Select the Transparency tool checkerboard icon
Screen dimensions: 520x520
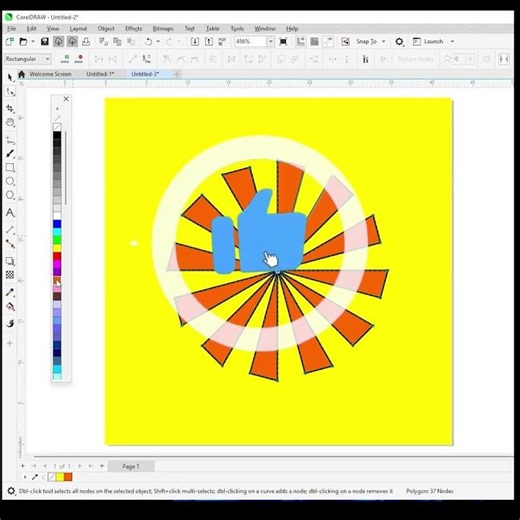[x=10, y=275]
